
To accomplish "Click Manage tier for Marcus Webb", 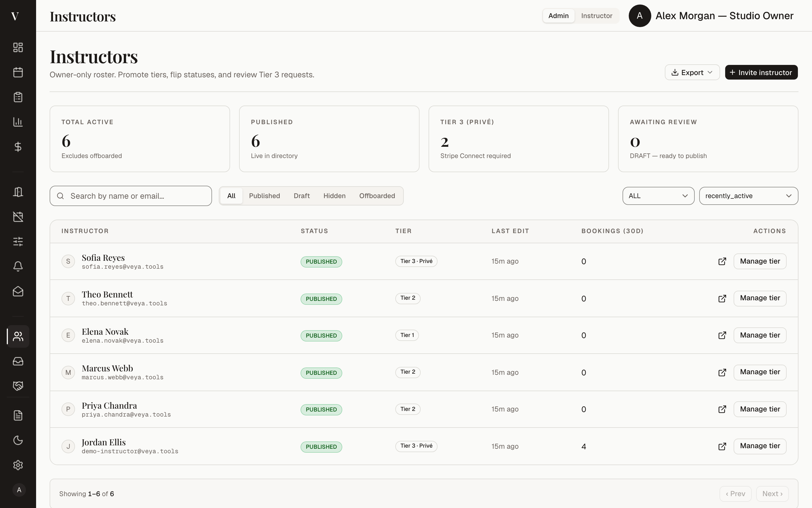I will click(760, 372).
